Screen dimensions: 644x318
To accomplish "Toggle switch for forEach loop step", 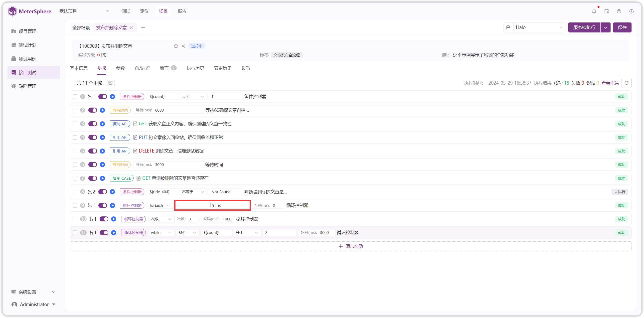I will click(x=103, y=205).
